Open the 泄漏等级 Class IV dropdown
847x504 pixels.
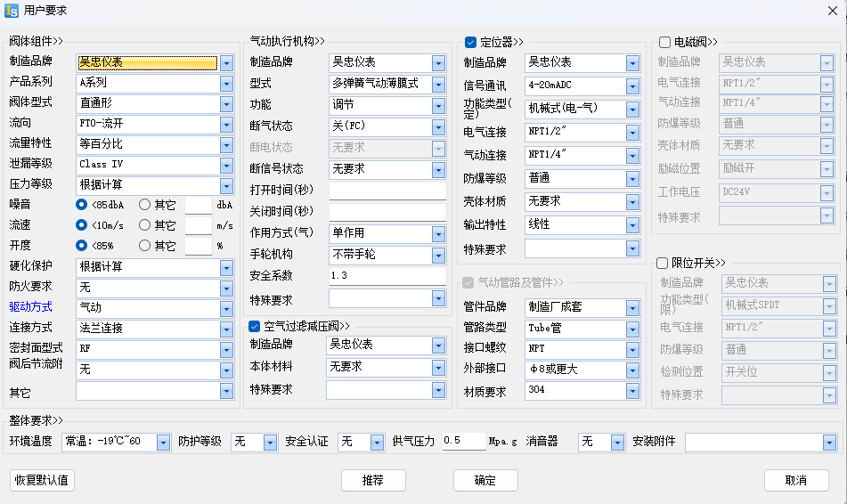pyautogui.click(x=226, y=165)
